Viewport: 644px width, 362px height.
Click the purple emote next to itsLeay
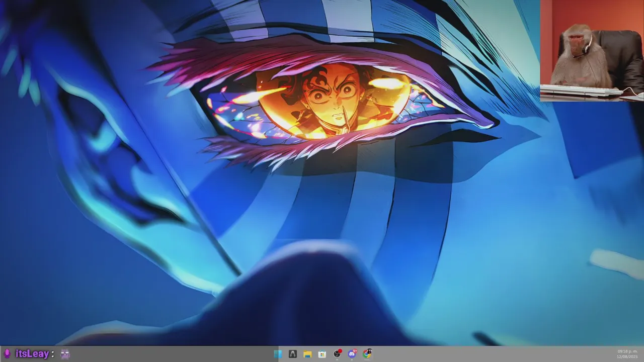(65, 354)
